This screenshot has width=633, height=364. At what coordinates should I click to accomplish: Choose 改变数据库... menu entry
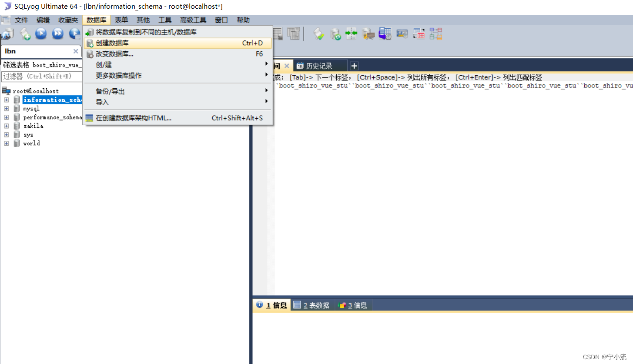point(178,54)
